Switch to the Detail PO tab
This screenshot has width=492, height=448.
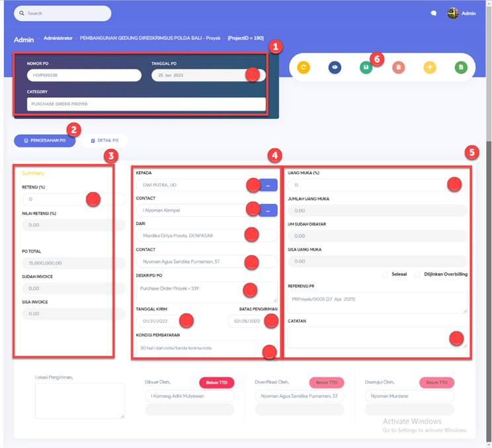[104, 140]
